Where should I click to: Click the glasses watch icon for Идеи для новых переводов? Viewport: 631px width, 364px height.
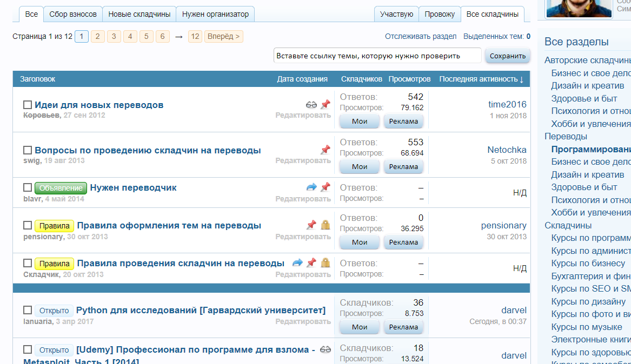click(311, 105)
